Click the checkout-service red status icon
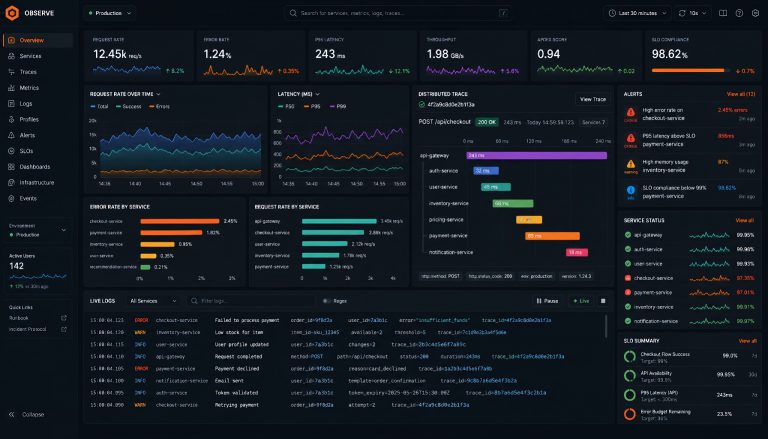This screenshot has height=439, width=768. click(628, 278)
